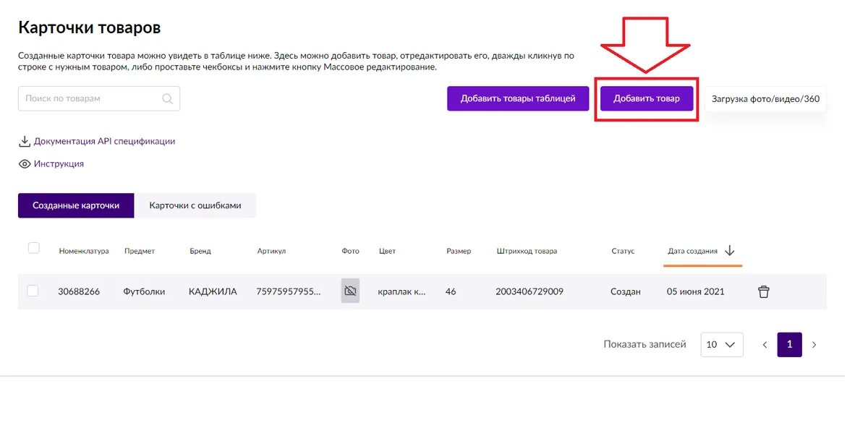Click the download icon beside API documentation
This screenshot has height=436, width=868.
[x=25, y=142]
